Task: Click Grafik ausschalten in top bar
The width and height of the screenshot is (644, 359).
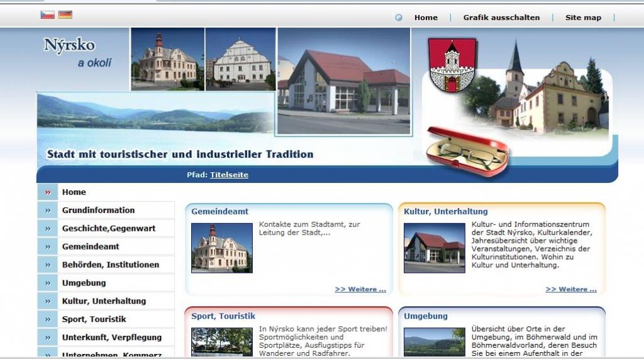Action: 501,18
